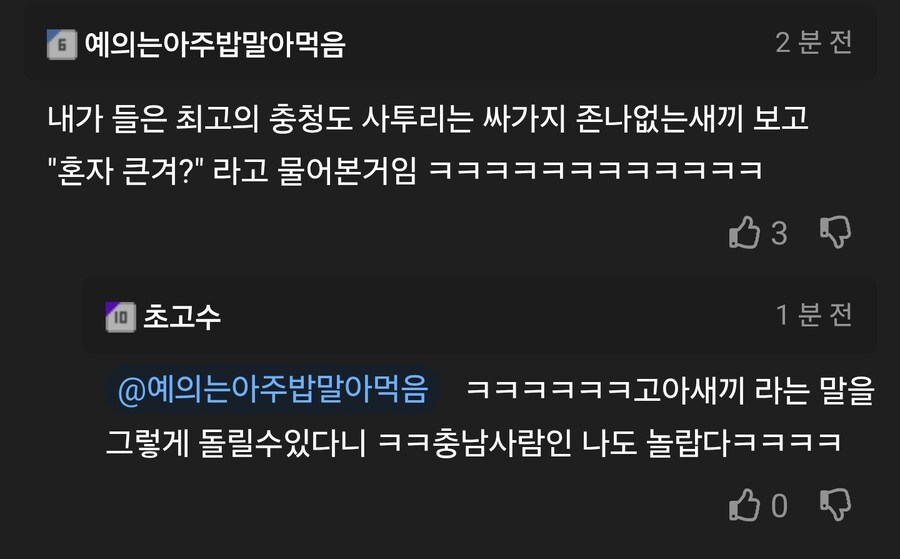Click the level 10 badge beside 초고수

[x=121, y=317]
